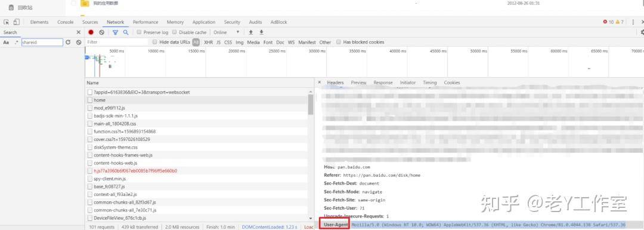The image size is (644, 230).
Task: Open the Security tab
Action: tap(232, 22)
